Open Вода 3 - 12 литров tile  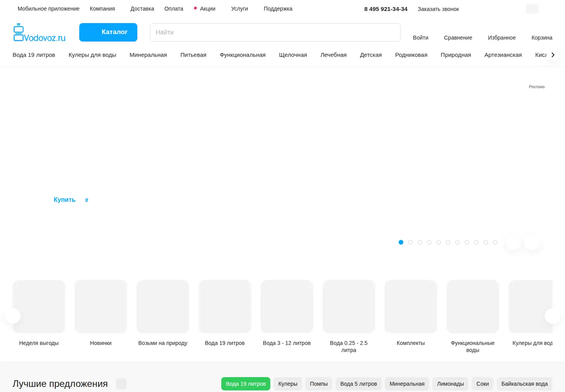pyautogui.click(x=287, y=313)
